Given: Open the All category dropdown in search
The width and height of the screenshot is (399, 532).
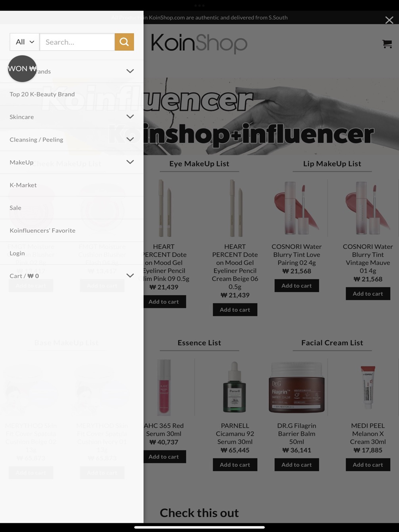Looking at the screenshot, I should click(x=25, y=42).
